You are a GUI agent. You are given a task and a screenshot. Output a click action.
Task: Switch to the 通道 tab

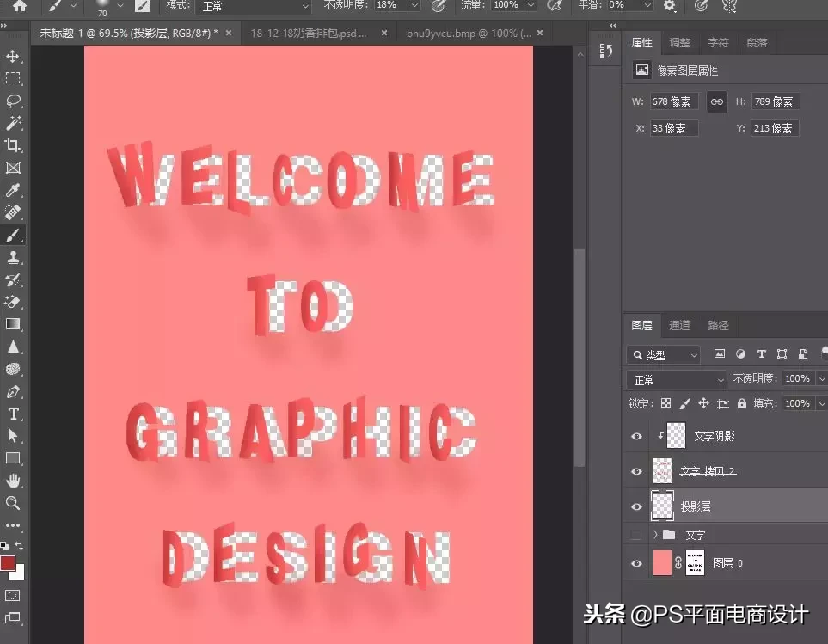coord(679,326)
